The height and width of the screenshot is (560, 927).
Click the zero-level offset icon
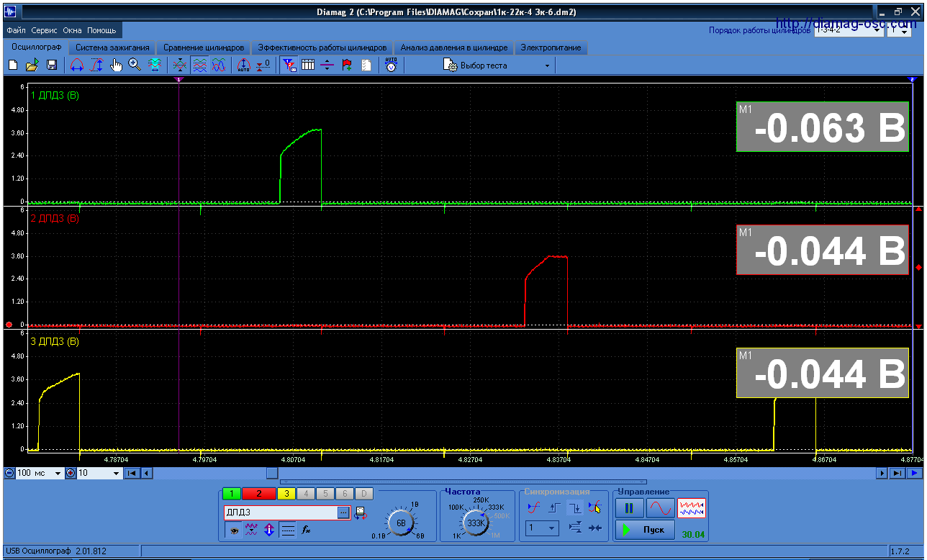point(263,66)
